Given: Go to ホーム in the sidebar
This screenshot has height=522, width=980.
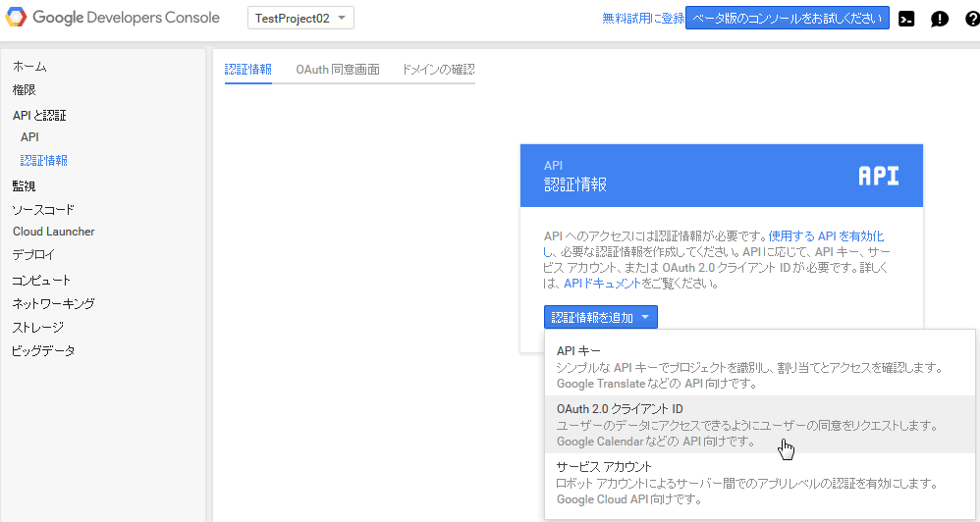Looking at the screenshot, I should click(29, 66).
